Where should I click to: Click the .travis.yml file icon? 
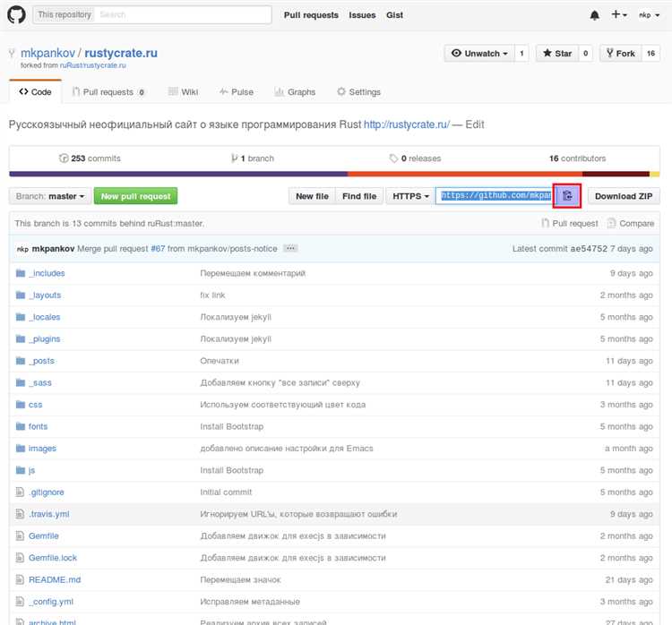20,514
